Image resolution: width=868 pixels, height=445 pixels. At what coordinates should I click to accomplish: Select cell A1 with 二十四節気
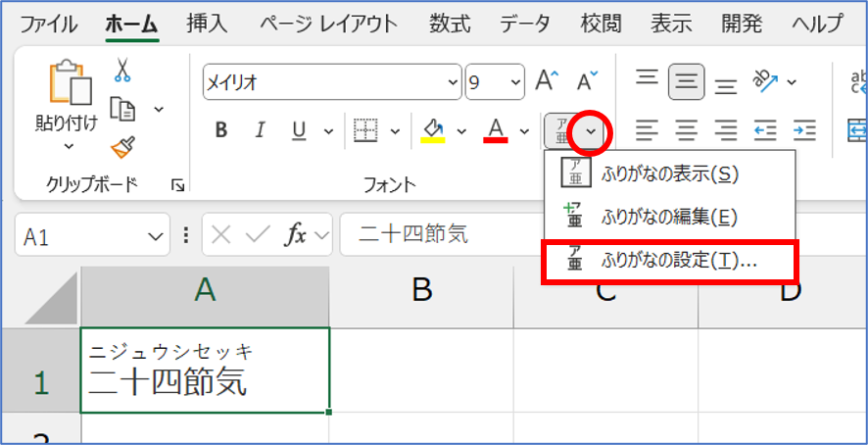[205, 371]
